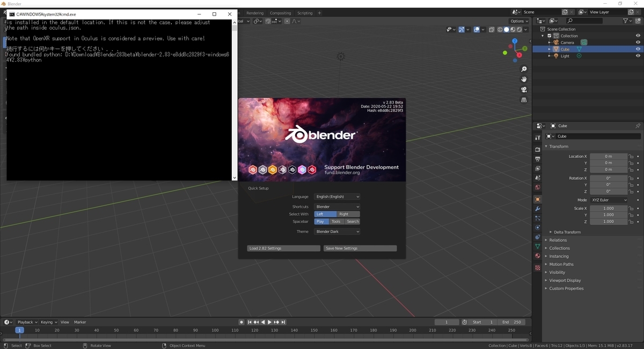
Task: Toggle Collection exclude checkbox in outliner
Action: (549, 35)
